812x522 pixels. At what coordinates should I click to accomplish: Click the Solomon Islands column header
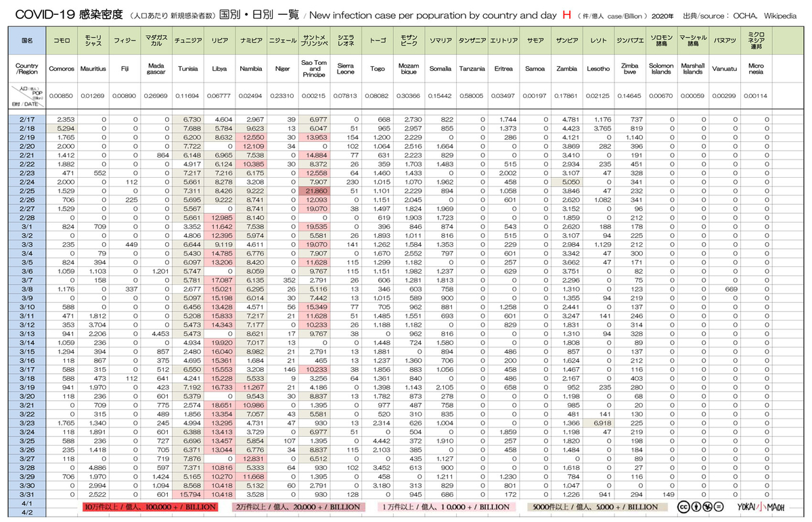coord(661,69)
